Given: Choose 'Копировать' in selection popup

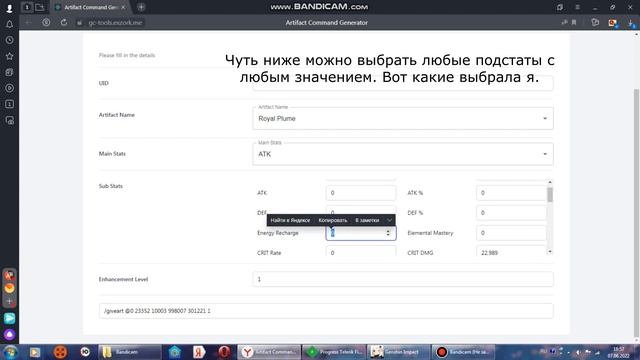Looking at the screenshot, I should pos(333,220).
